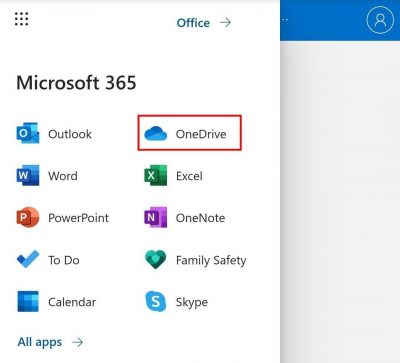The width and height of the screenshot is (400, 363).
Task: Go to the Office link
Action: 193,23
